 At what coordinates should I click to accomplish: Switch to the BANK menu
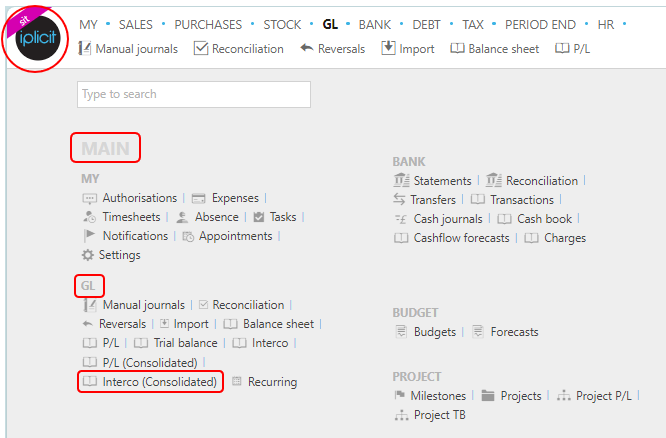pos(374,25)
